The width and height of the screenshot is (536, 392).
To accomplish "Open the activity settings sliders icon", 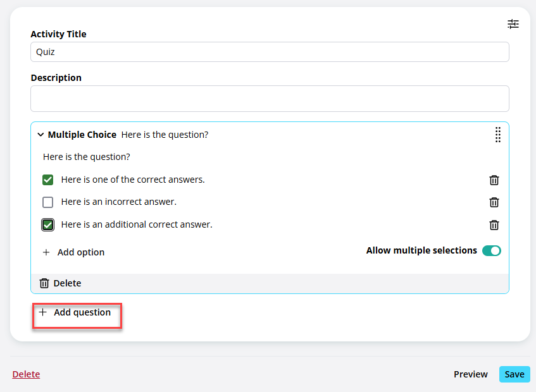I will click(513, 24).
